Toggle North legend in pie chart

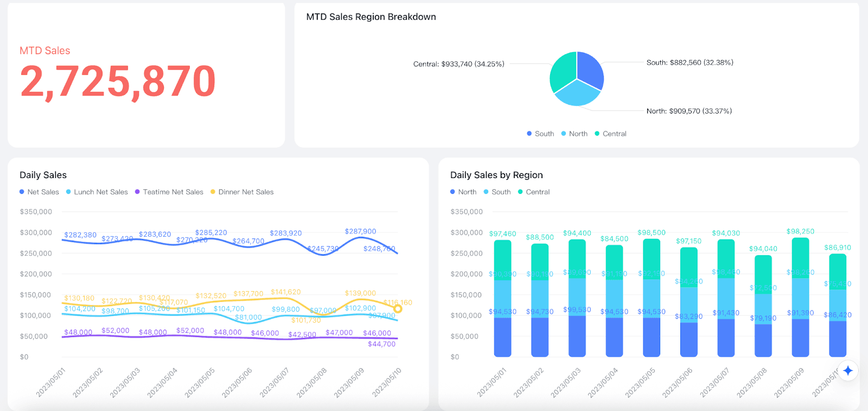(x=574, y=134)
